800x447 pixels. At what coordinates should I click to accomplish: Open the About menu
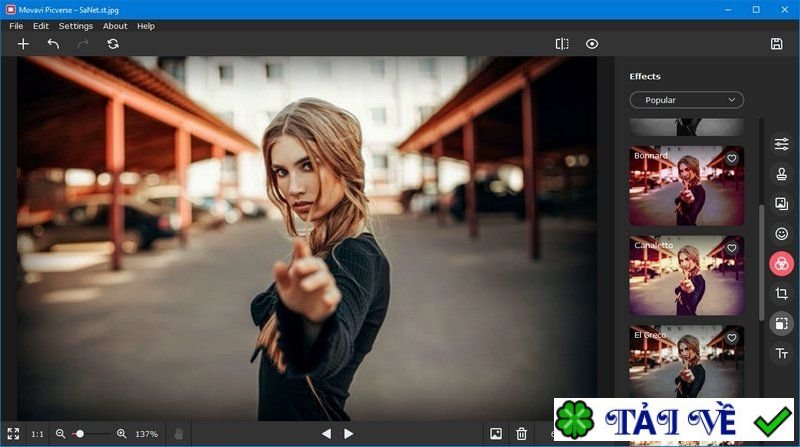(x=115, y=26)
